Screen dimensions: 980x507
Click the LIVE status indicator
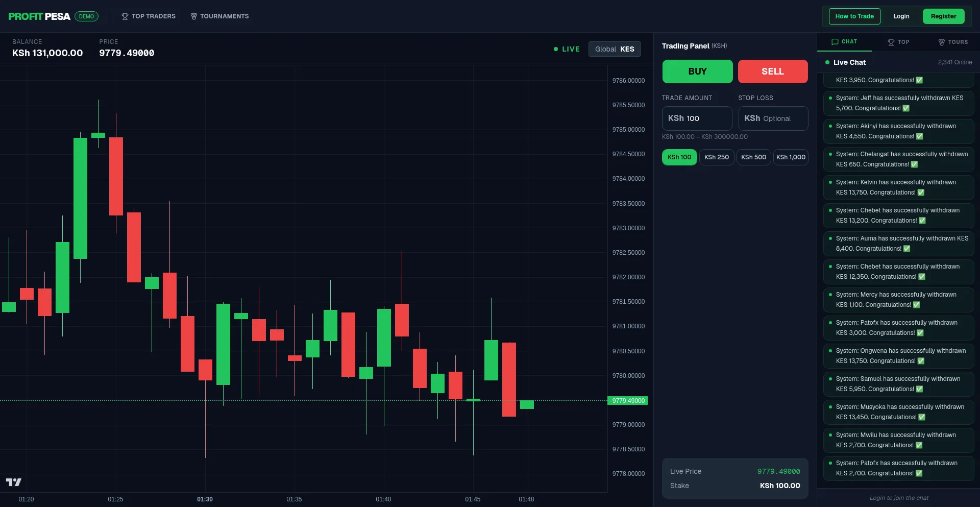[x=567, y=49]
